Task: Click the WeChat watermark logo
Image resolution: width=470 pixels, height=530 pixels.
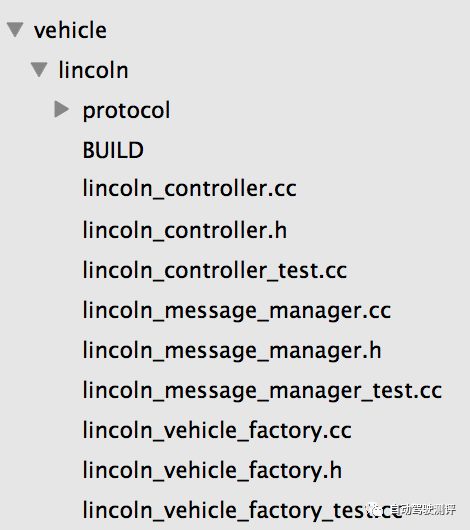Action: [x=376, y=509]
